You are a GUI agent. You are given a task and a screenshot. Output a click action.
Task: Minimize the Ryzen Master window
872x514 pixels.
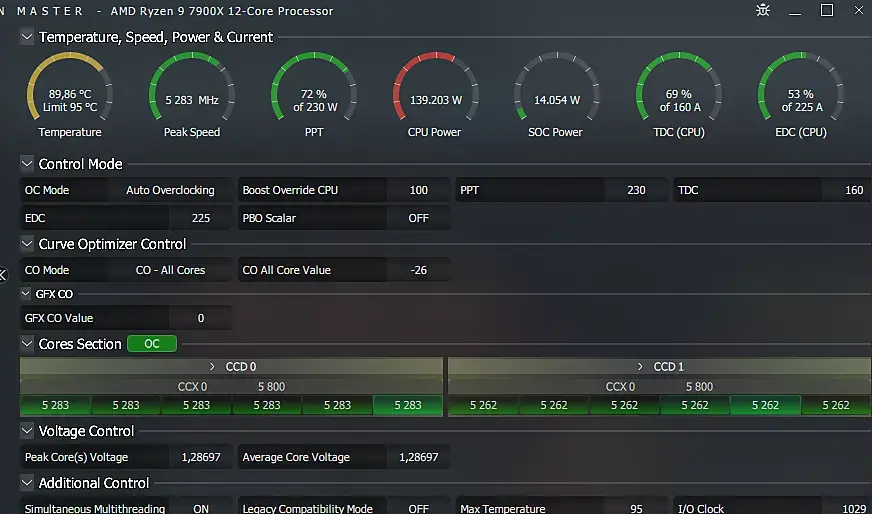tap(795, 11)
